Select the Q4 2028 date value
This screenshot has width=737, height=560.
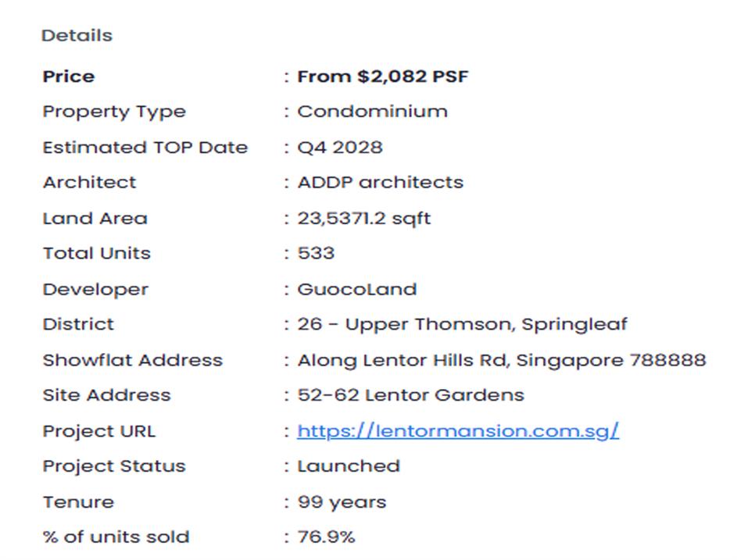[340, 148]
